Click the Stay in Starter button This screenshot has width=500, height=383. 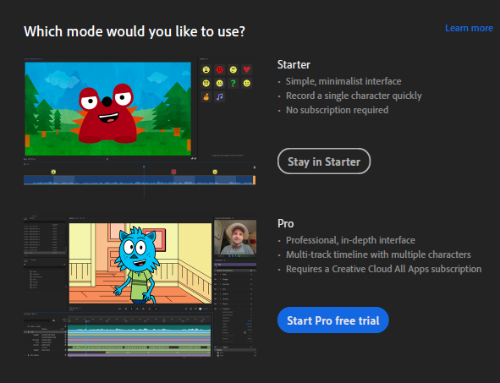324,161
